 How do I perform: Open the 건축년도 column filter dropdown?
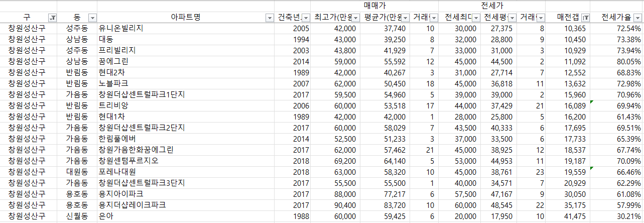click(306, 18)
